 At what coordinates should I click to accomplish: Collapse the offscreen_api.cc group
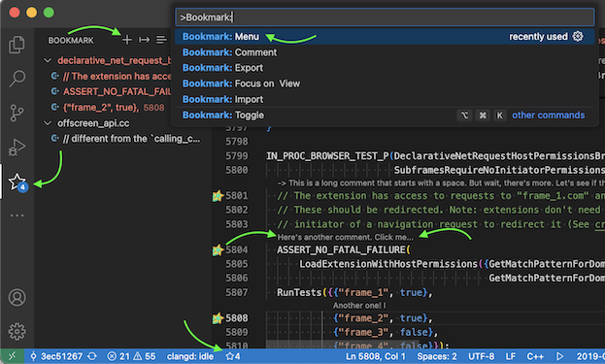point(48,123)
